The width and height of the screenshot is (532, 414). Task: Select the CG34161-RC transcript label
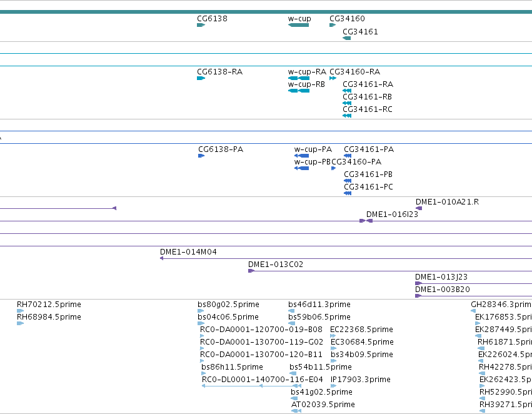pos(368,109)
